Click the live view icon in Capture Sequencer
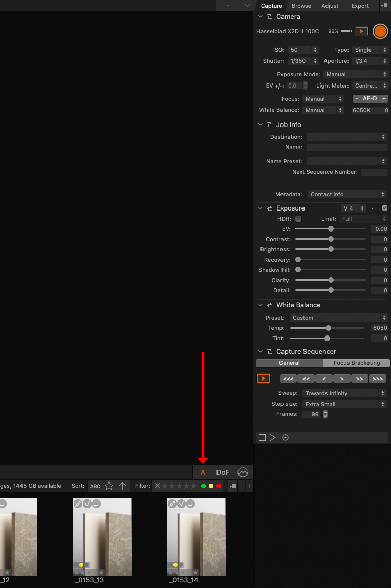 [x=264, y=379]
